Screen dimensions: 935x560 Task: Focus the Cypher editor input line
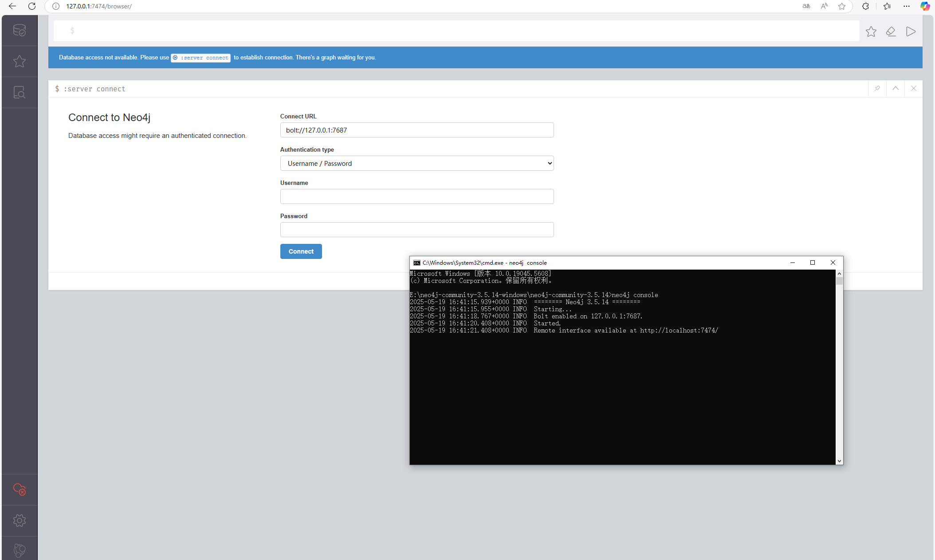point(456,31)
